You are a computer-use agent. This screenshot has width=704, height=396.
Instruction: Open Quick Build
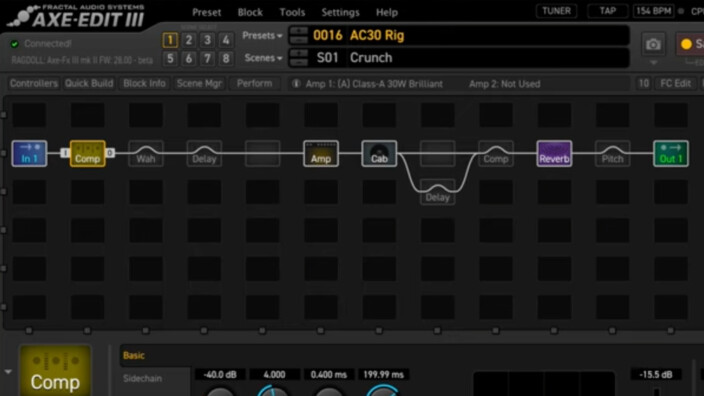click(x=89, y=84)
